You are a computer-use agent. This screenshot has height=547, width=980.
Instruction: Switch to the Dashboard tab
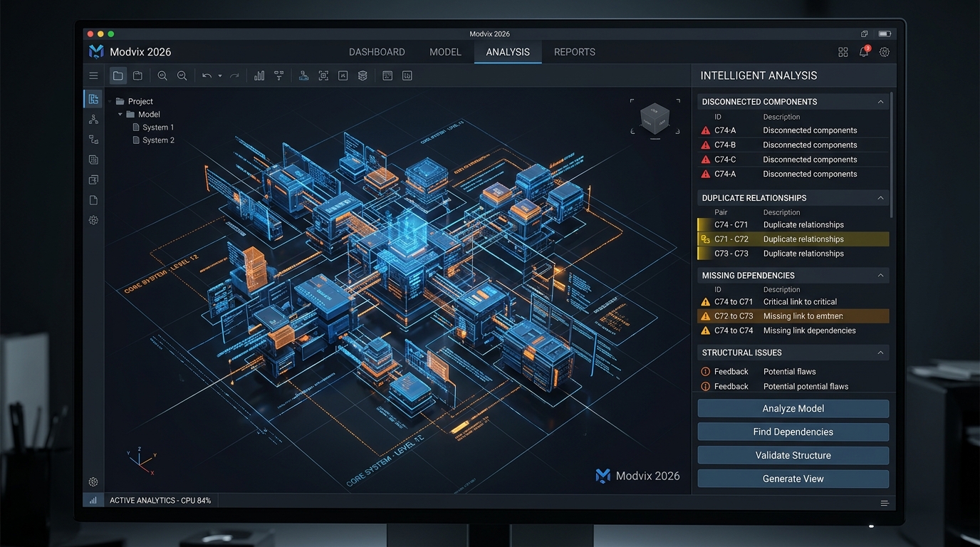pyautogui.click(x=377, y=52)
